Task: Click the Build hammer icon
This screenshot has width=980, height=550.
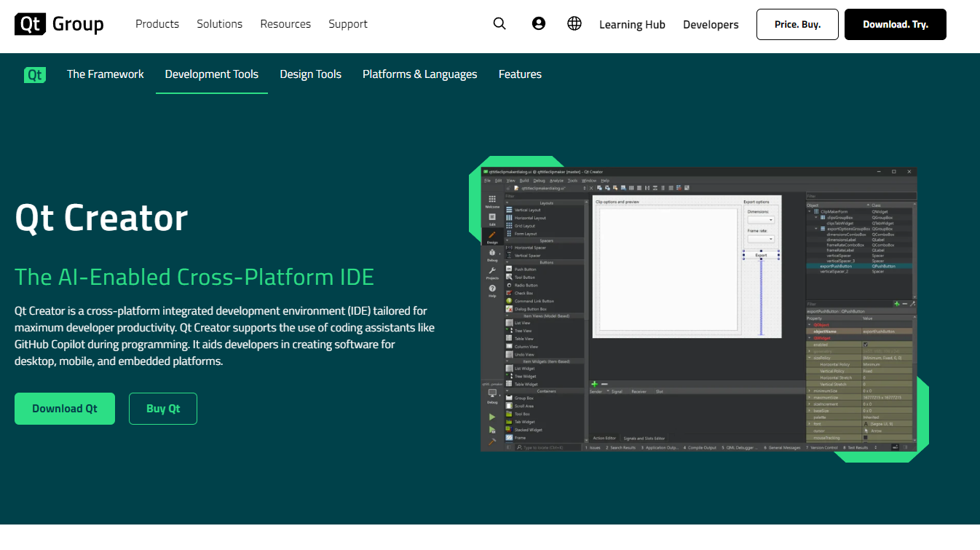Action: click(492, 441)
